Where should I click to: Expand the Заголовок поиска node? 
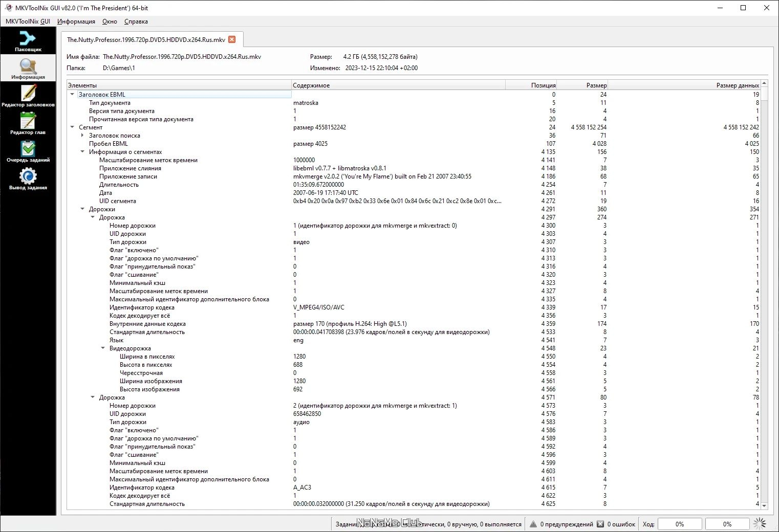(x=82, y=135)
